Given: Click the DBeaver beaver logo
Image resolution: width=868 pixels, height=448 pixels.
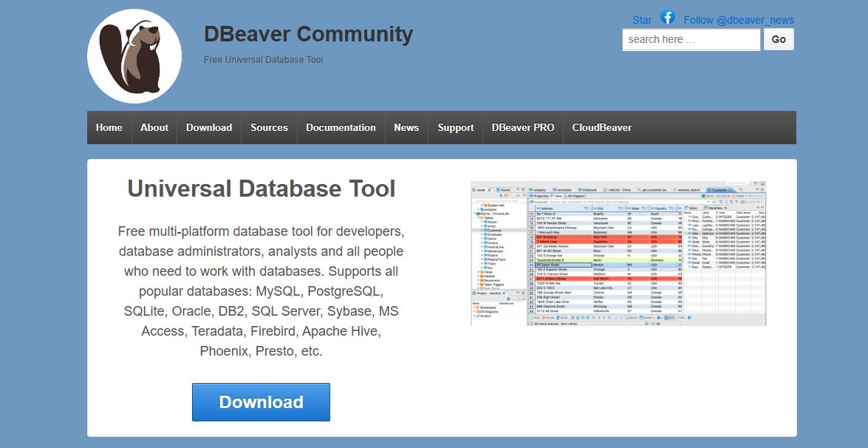Looking at the screenshot, I should coord(134,55).
